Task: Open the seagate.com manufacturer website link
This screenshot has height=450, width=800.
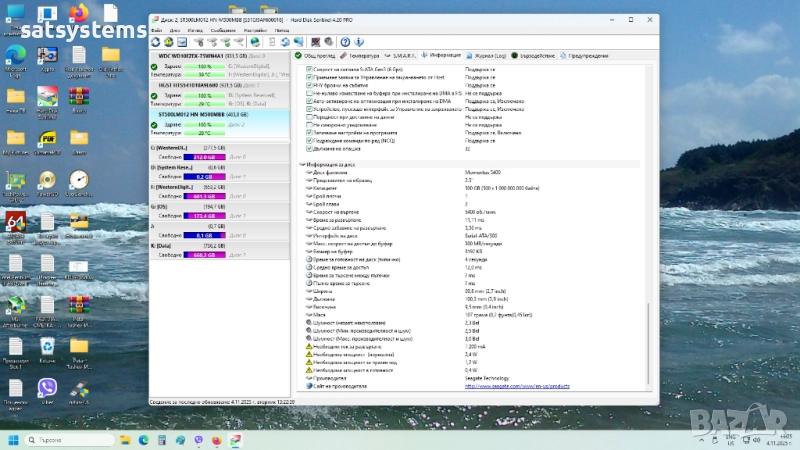Action: [517, 385]
